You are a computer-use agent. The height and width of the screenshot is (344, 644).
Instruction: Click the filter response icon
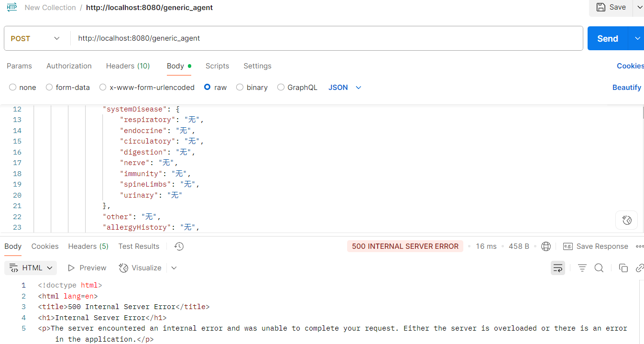click(x=582, y=268)
